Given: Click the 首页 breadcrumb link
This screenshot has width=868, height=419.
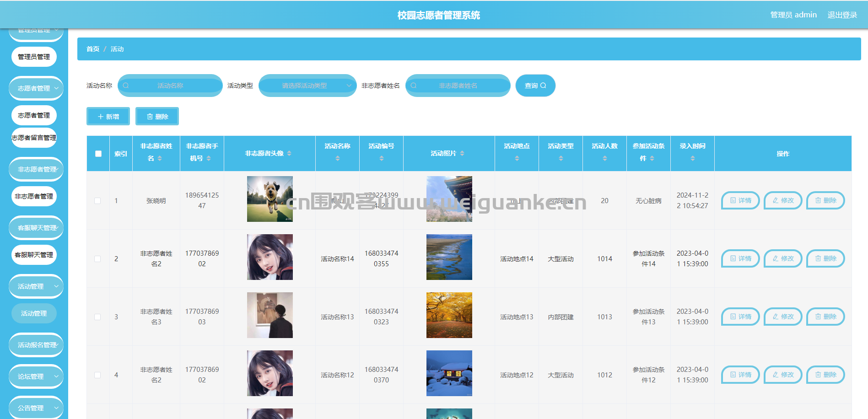Looking at the screenshot, I should coord(93,49).
